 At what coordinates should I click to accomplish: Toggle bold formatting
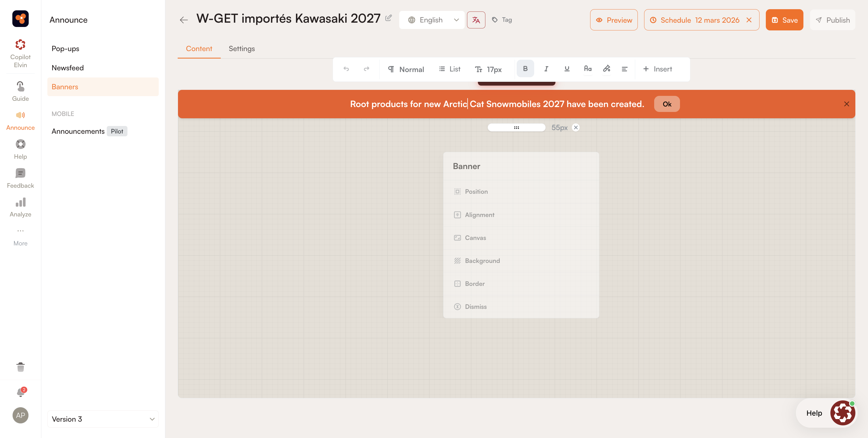525,69
